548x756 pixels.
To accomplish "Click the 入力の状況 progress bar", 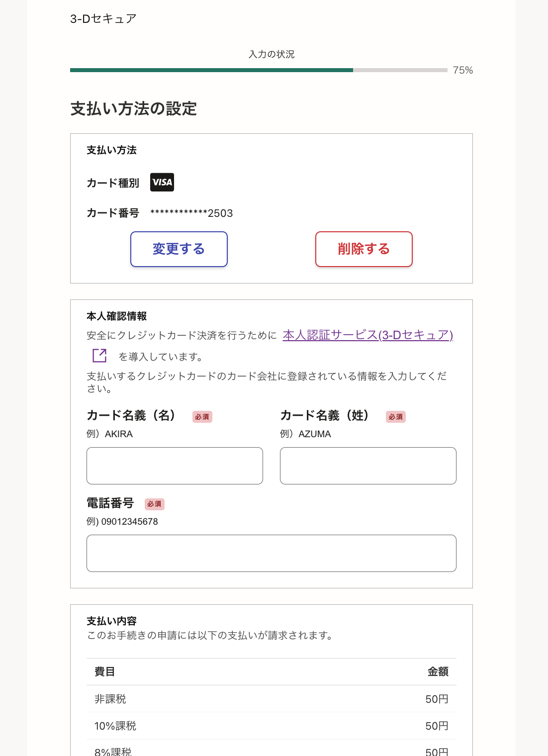I will [x=258, y=70].
